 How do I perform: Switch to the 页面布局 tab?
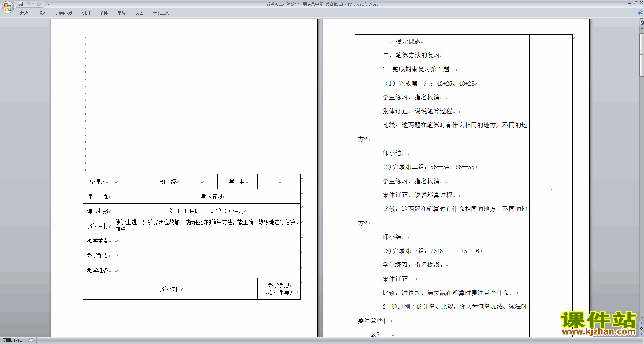[x=64, y=13]
